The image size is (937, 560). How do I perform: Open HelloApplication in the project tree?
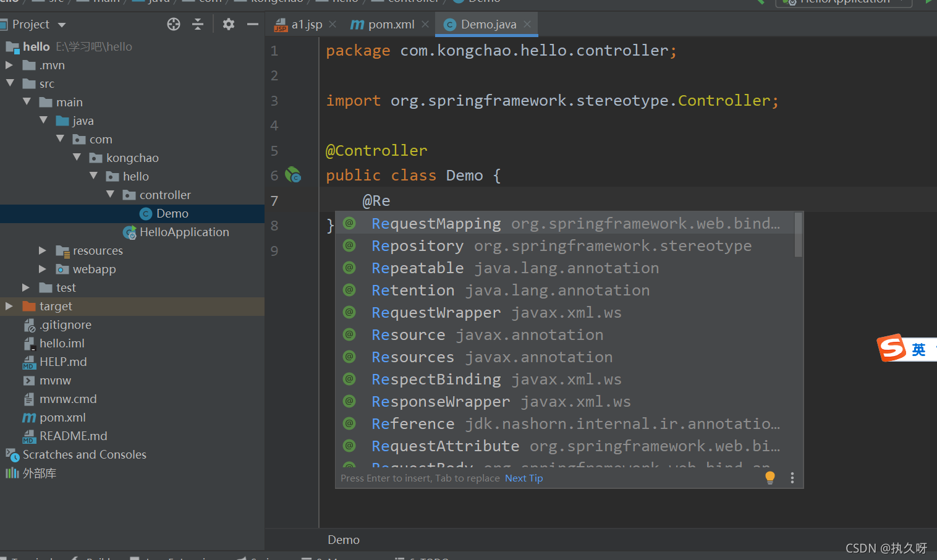pos(184,232)
